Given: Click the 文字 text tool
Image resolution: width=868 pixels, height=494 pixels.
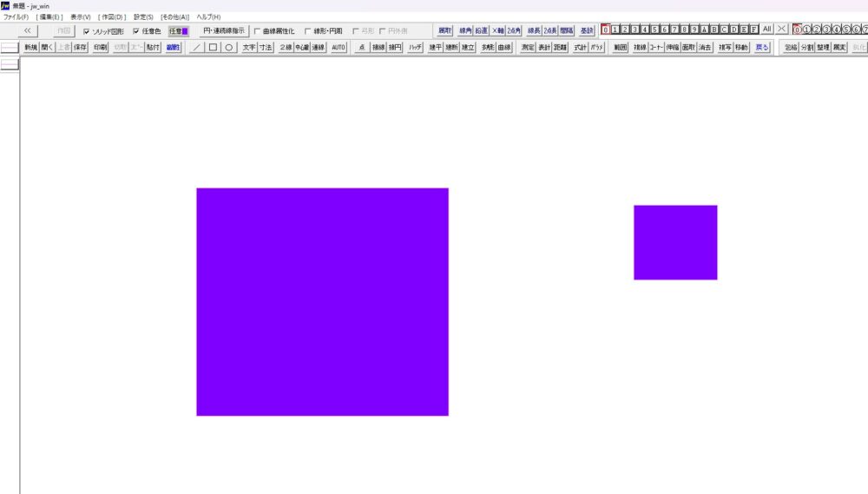Looking at the screenshot, I should 249,48.
